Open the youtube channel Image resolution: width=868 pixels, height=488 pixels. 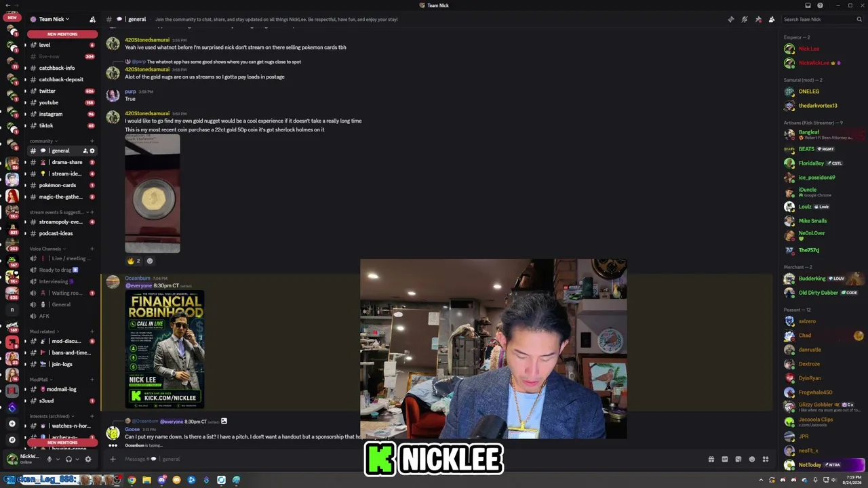[61, 102]
